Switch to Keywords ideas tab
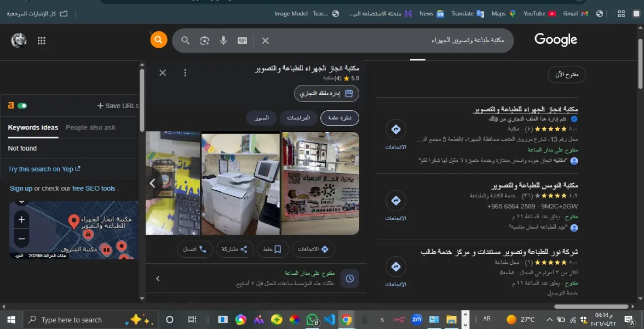 [x=33, y=128]
